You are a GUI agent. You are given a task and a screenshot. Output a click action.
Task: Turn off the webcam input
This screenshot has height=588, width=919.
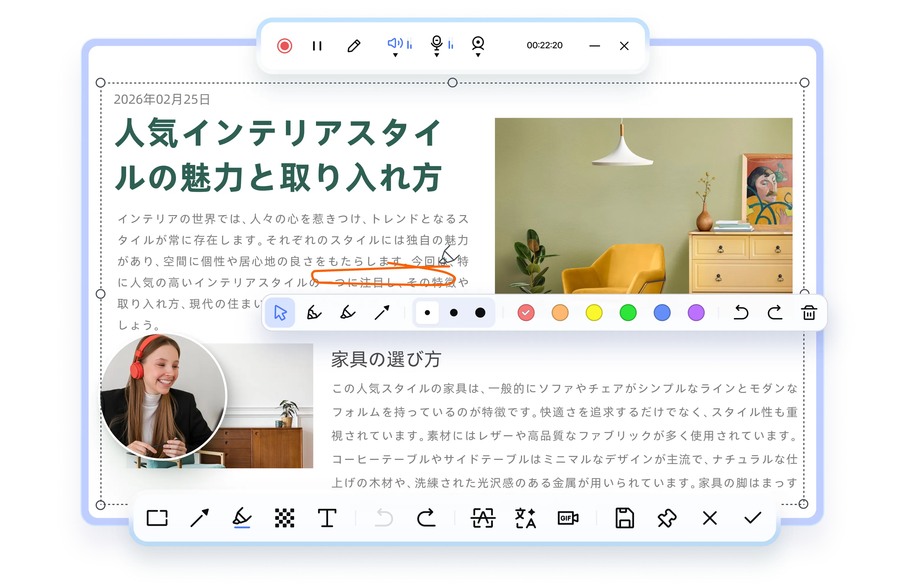click(478, 44)
